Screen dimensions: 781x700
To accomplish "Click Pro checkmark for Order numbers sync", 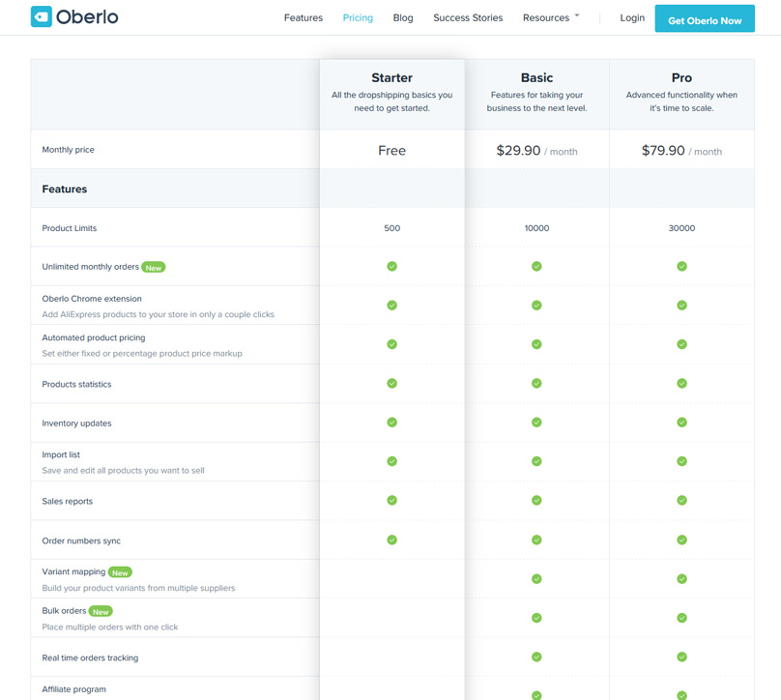I will tap(681, 540).
